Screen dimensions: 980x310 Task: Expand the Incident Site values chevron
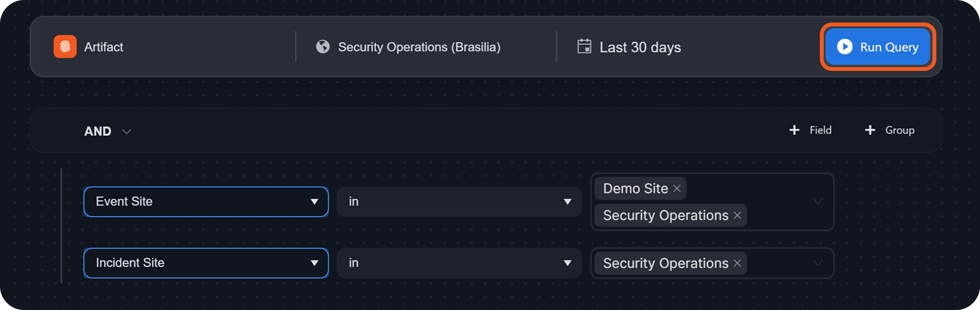pos(818,263)
